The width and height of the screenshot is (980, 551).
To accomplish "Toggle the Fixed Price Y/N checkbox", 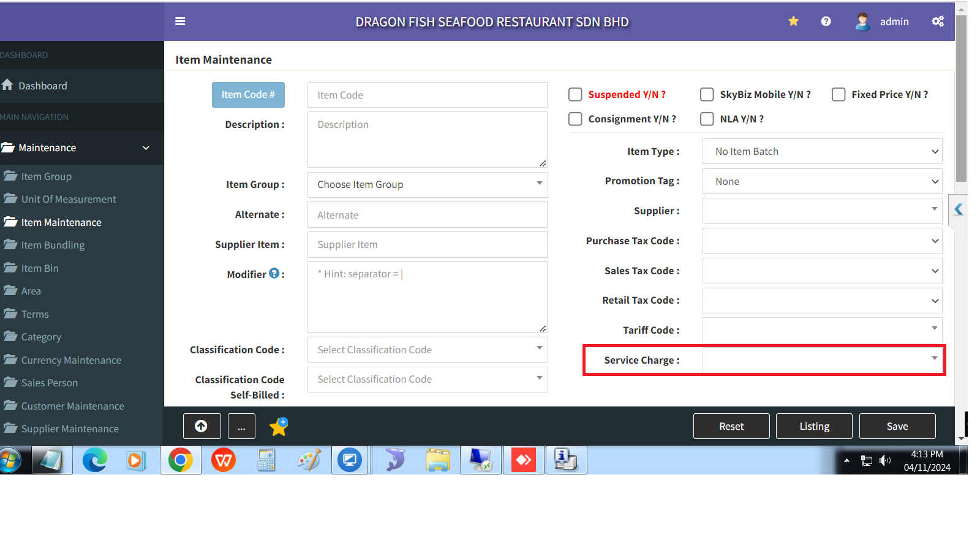I will [x=839, y=94].
